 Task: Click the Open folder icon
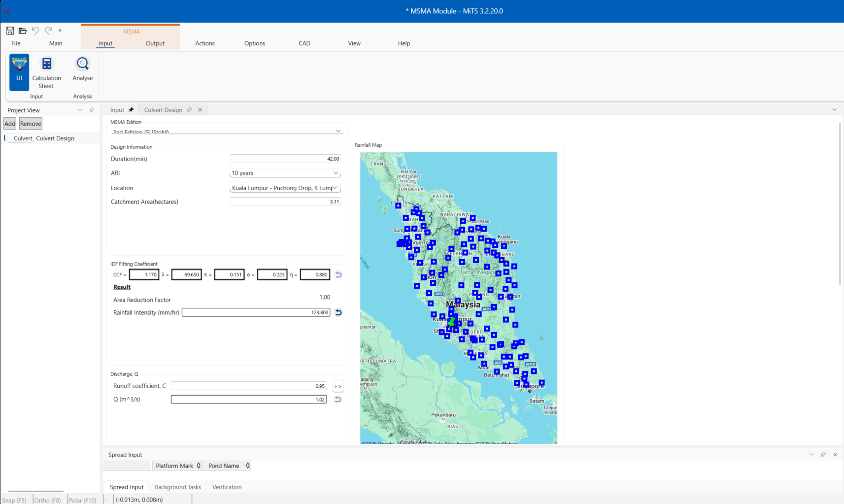(23, 31)
